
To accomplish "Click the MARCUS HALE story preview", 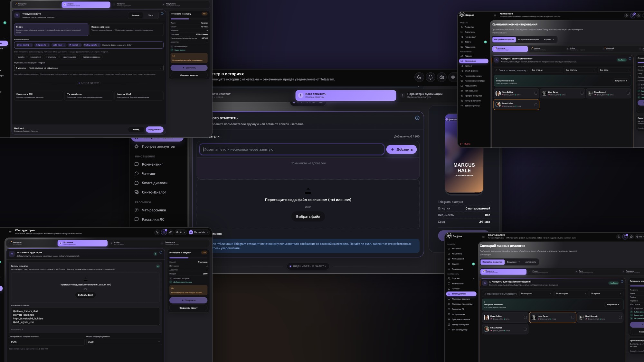I will [464, 154].
